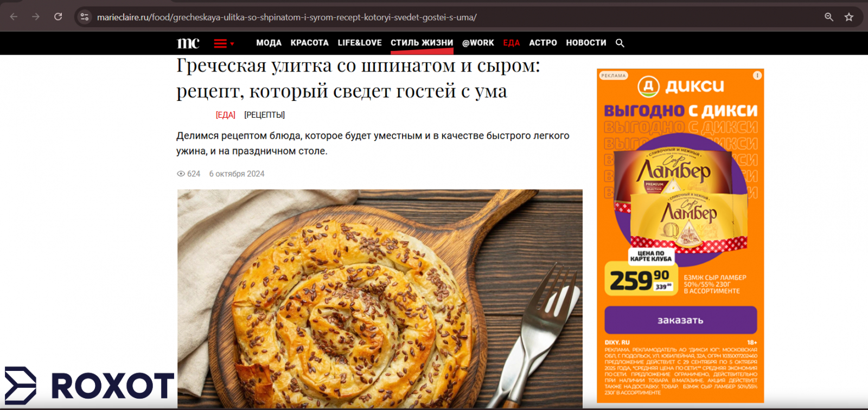Open the НОВОСТИ section
The width and height of the screenshot is (868, 410).
[586, 43]
